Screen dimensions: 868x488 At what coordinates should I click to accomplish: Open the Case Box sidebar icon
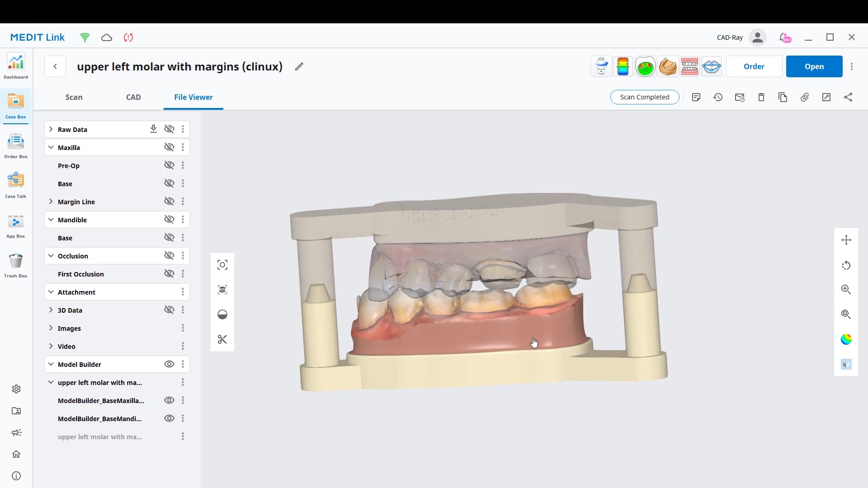click(x=16, y=106)
